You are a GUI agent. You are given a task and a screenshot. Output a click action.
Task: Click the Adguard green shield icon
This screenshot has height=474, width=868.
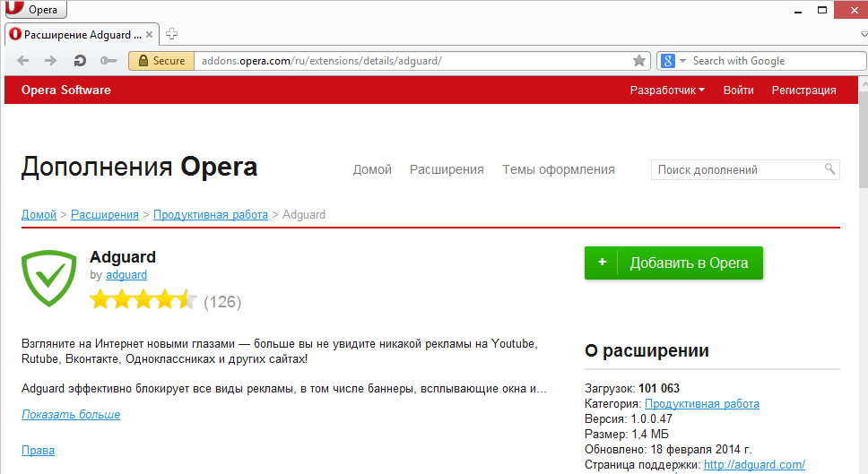[x=48, y=278]
